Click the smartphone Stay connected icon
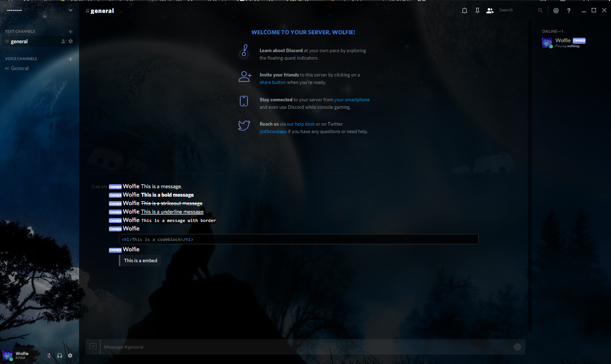The image size is (611, 364). (244, 101)
